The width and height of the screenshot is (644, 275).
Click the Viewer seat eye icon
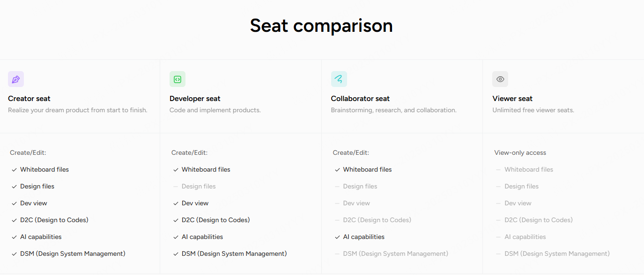click(500, 79)
